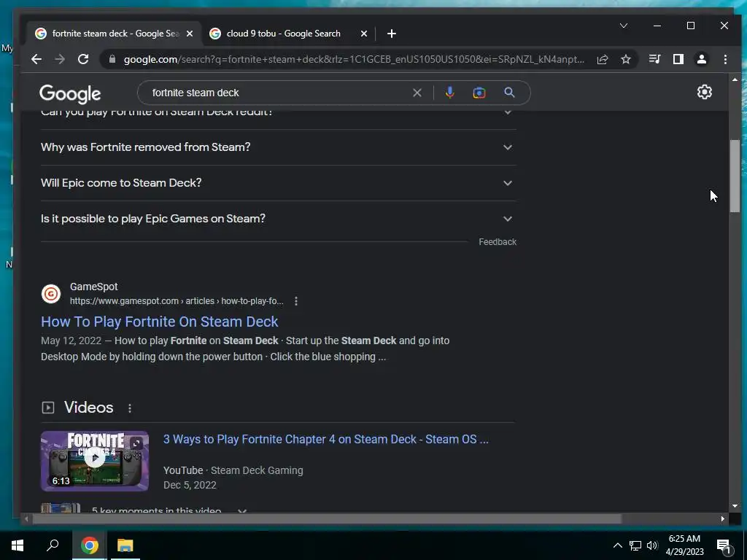
Task: Clear the Google search box text
Action: click(x=417, y=93)
